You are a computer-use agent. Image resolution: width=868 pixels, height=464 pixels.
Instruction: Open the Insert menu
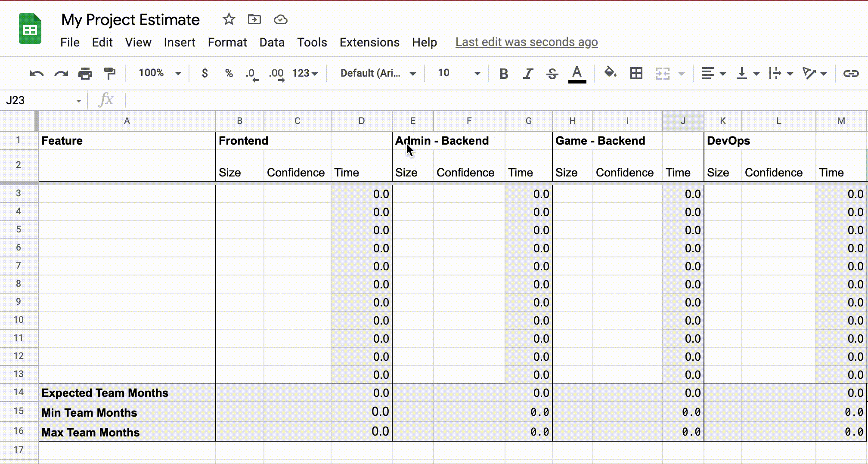[180, 42]
